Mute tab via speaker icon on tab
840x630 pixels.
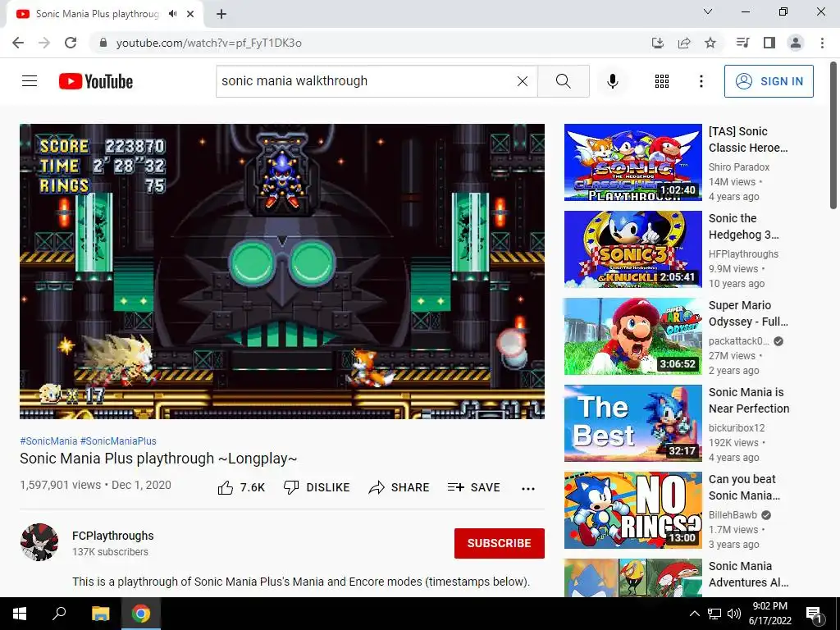172,14
